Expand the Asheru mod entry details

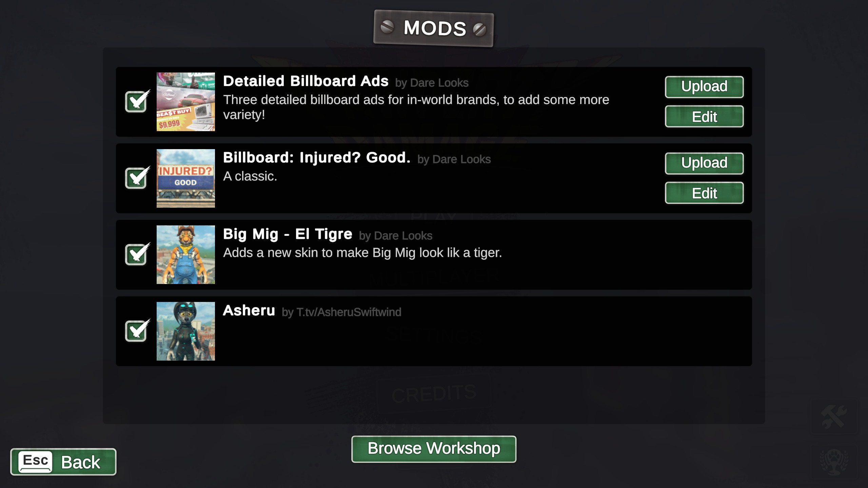tap(434, 330)
